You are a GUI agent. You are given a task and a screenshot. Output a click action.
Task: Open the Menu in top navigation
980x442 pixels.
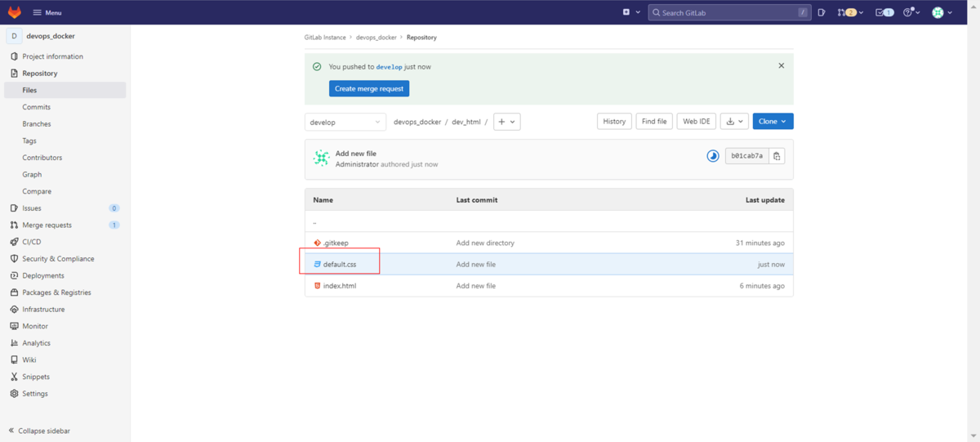pyautogui.click(x=47, y=12)
